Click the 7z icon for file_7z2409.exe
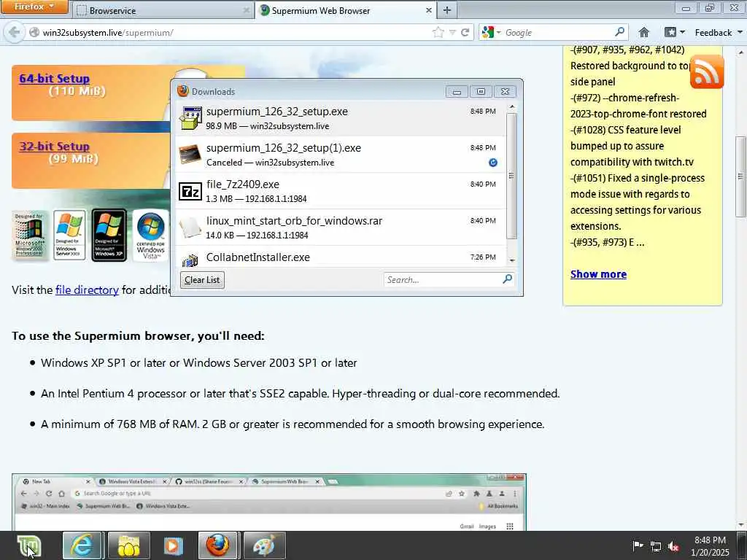The image size is (747, 560). click(190, 192)
